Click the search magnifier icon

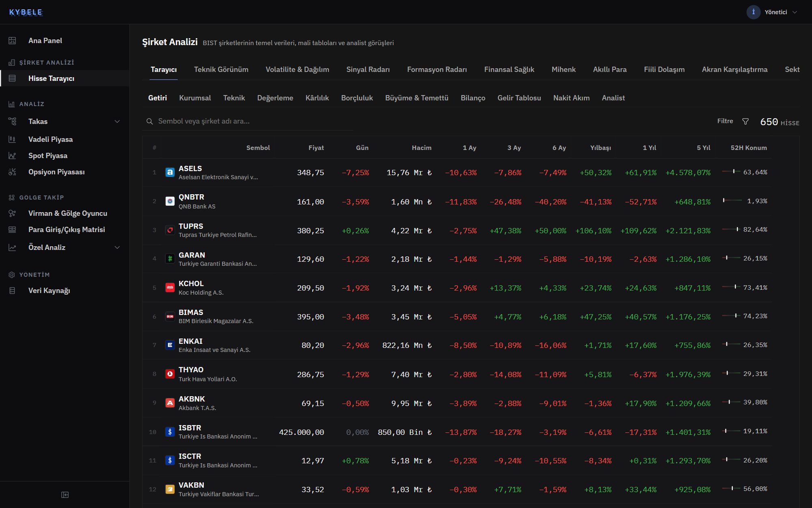149,122
